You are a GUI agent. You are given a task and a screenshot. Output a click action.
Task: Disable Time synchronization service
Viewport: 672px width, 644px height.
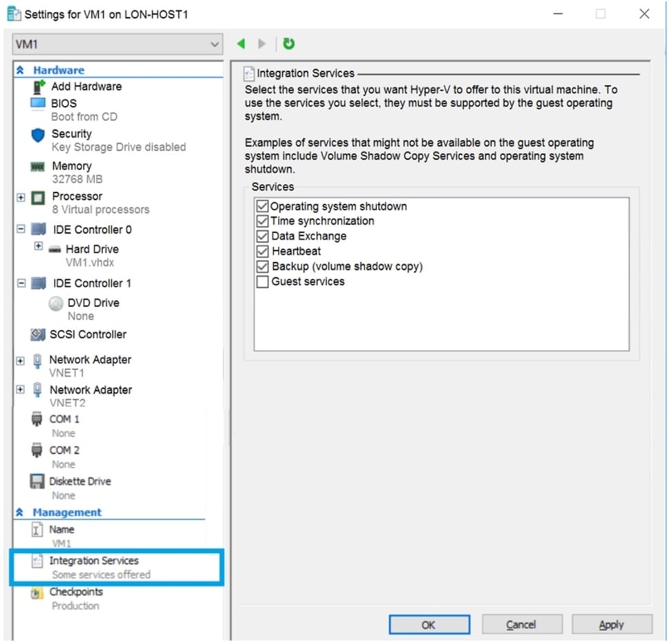point(262,221)
